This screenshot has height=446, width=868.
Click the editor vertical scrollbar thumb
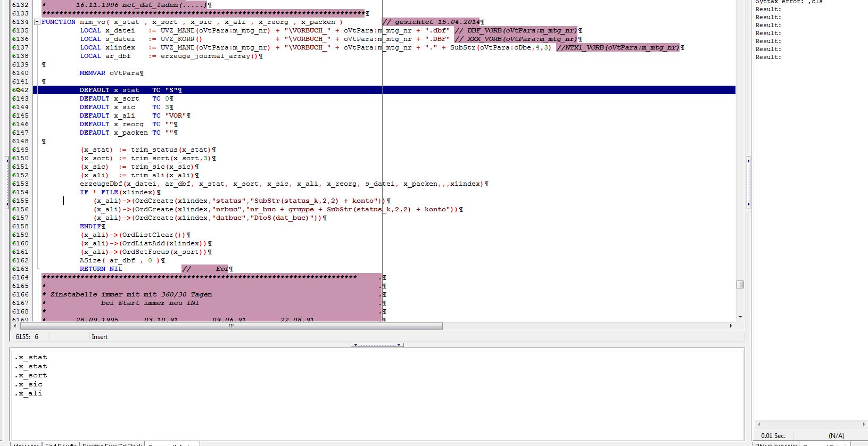[x=740, y=284]
